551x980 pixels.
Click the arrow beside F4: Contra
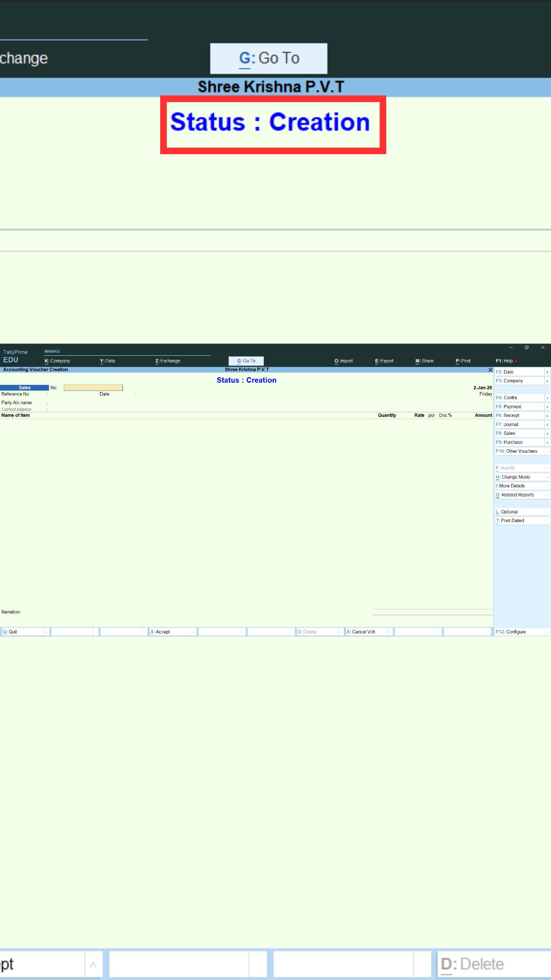(547, 398)
